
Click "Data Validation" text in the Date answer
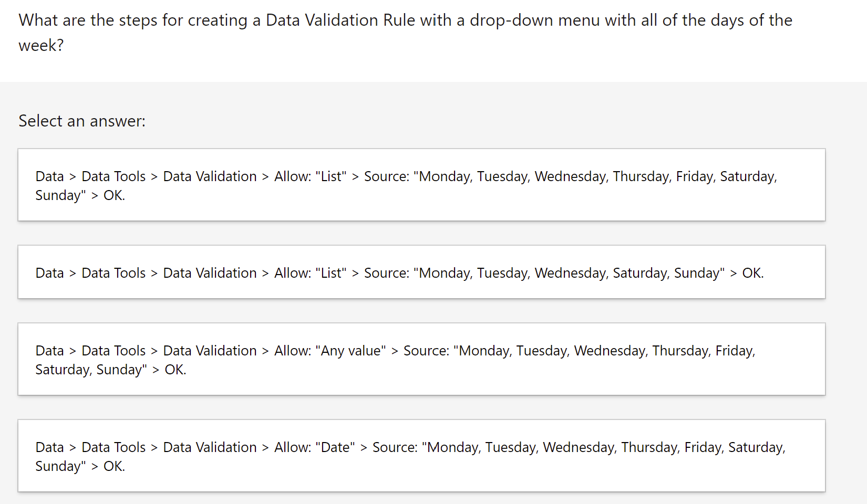210,447
